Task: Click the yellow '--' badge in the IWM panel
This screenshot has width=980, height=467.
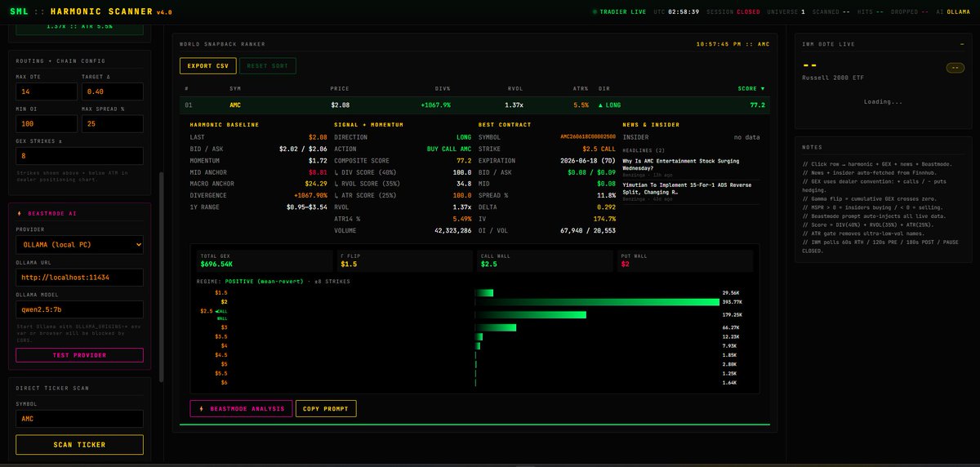Action: 954,68
